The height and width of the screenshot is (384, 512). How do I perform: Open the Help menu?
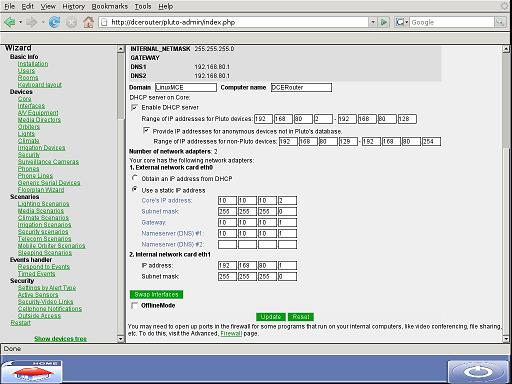point(165,6)
